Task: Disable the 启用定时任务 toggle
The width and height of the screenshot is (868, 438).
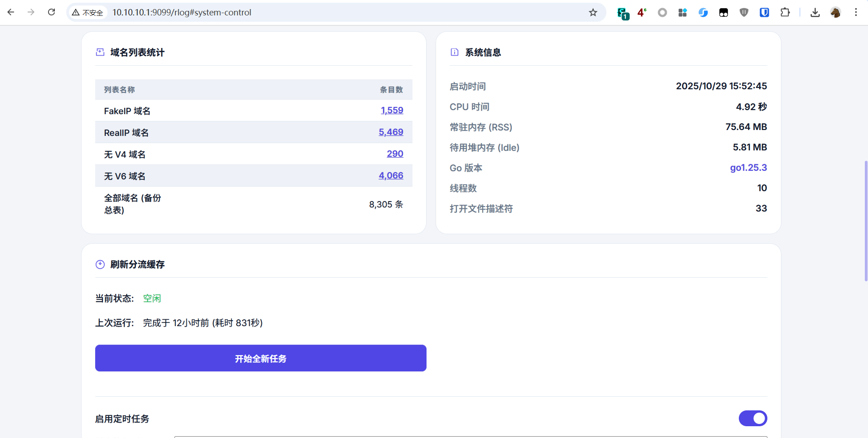Action: (x=752, y=418)
